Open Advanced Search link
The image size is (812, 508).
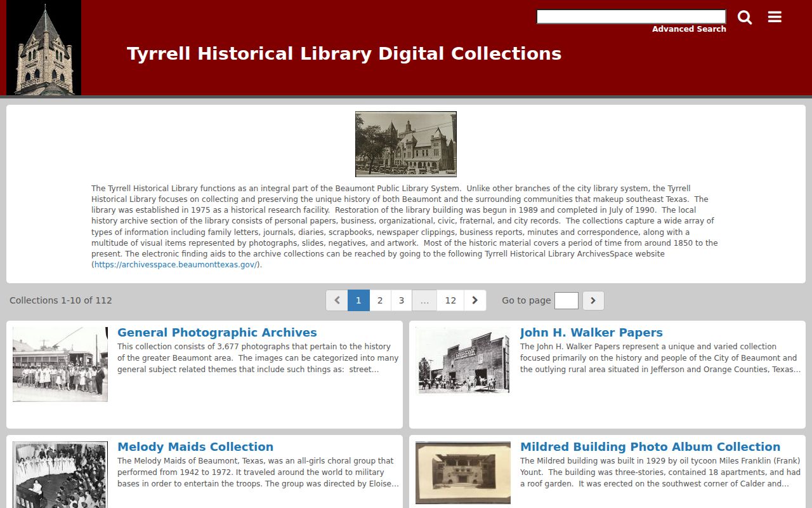689,29
